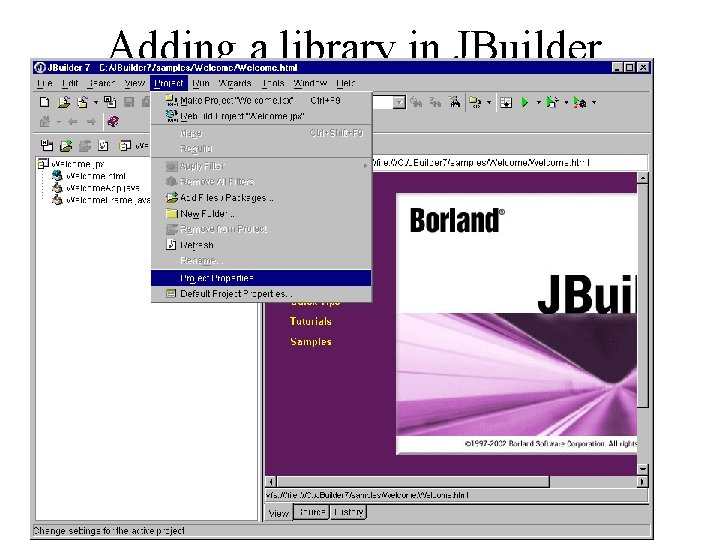Open the Home icon's dropdown arrow
Screen dimensions: 720x540
(x=59, y=122)
